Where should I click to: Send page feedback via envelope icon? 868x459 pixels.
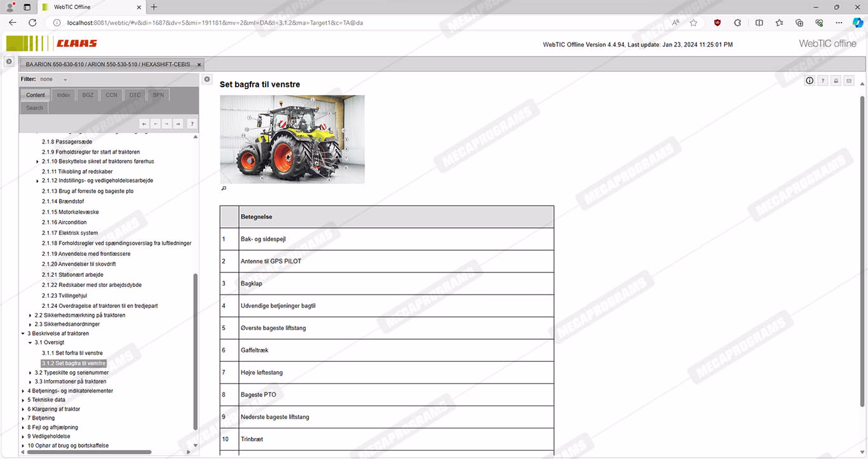point(848,81)
